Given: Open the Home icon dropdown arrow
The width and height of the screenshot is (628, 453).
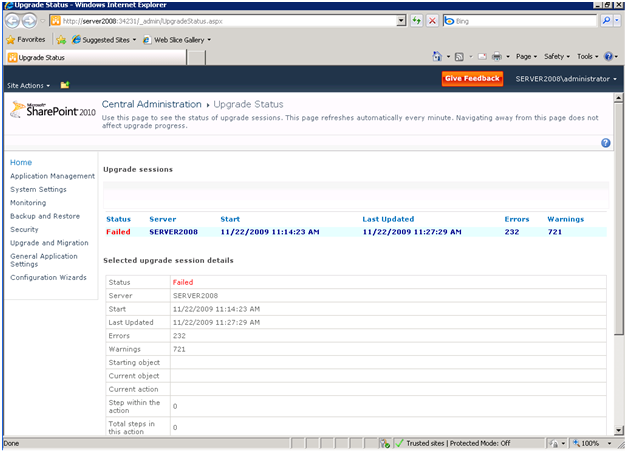Looking at the screenshot, I should 448,57.
